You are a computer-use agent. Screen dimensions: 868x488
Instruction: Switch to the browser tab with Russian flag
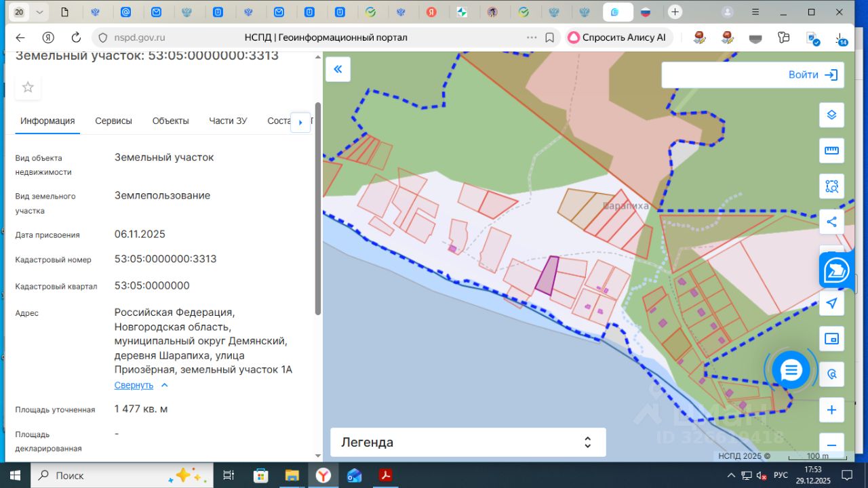pyautogui.click(x=646, y=12)
